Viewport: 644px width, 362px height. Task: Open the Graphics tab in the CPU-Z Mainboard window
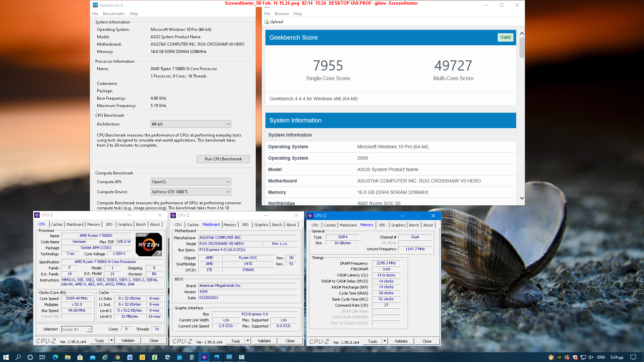[261, 225]
